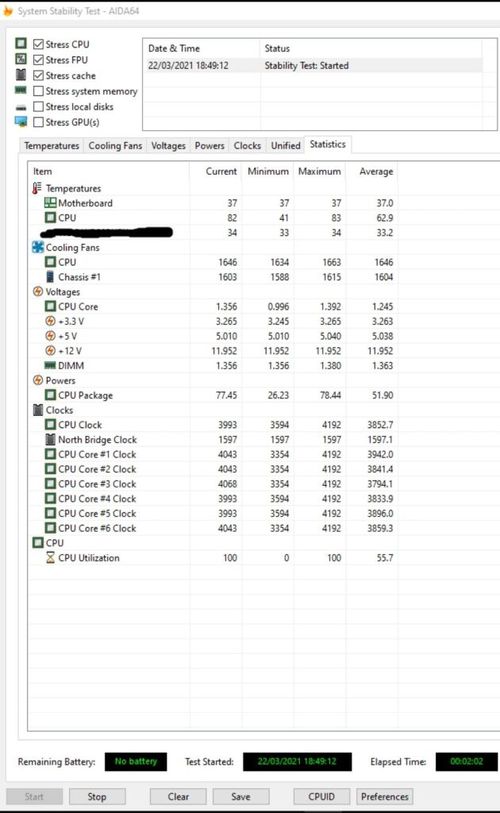Click the hourglass icon of CPU Utilization
This screenshot has width=500, height=813.
point(50,557)
